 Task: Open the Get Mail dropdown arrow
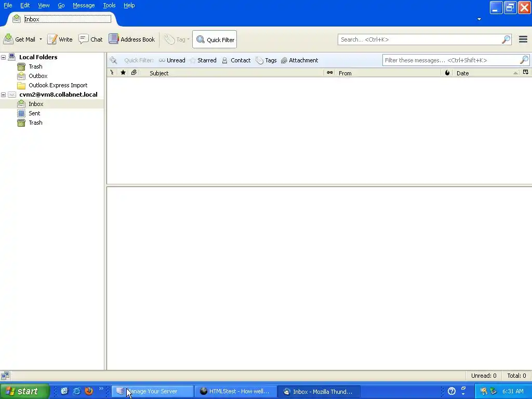tap(41, 39)
